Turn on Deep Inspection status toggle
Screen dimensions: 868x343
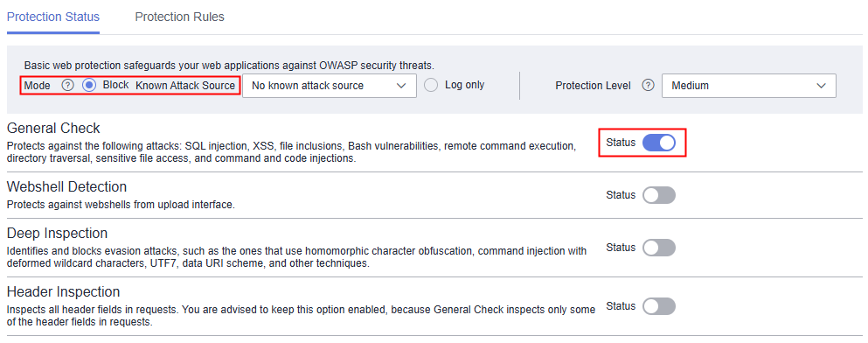pos(659,248)
